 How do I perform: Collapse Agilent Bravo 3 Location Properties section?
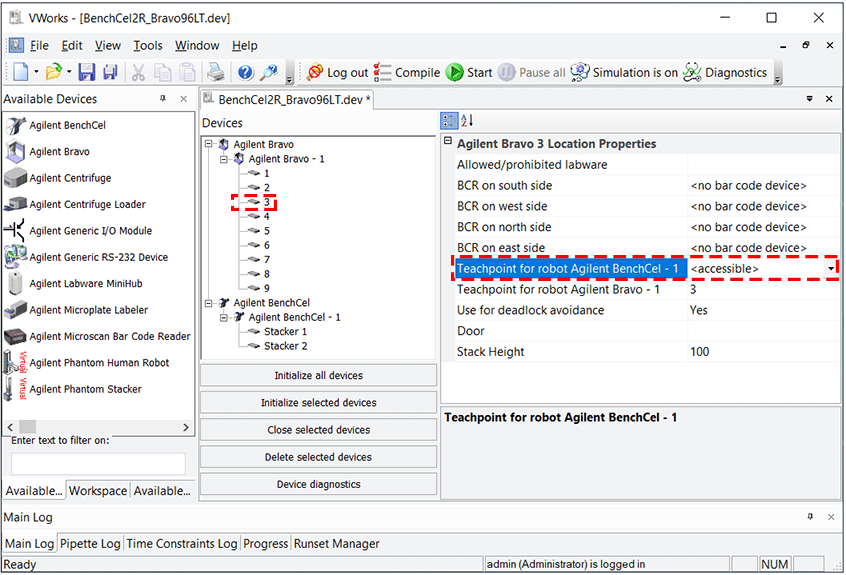pos(448,141)
